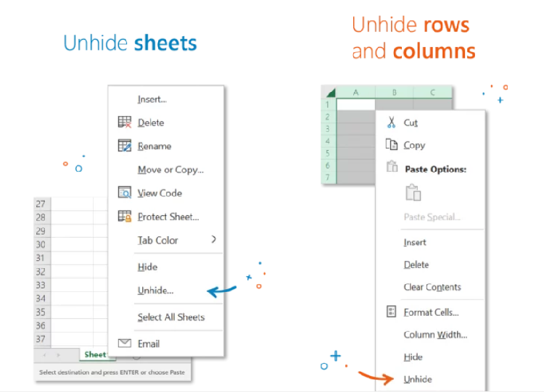Open the Tab Color menu entry
Screen dimensions: 544x392
point(157,241)
